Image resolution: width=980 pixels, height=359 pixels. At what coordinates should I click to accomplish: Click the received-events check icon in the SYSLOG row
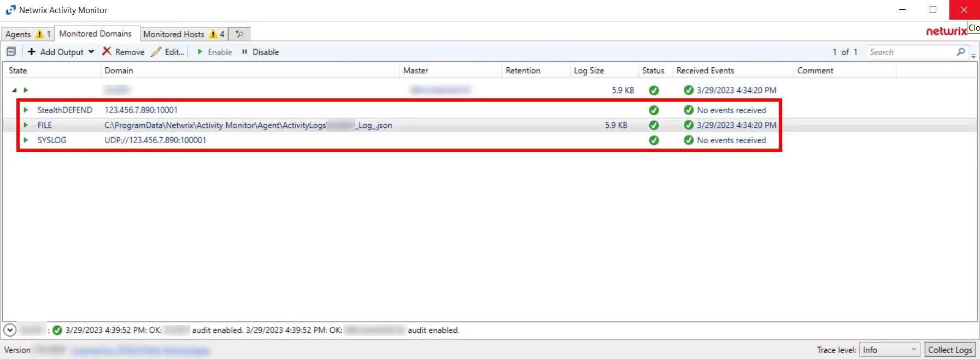click(689, 140)
